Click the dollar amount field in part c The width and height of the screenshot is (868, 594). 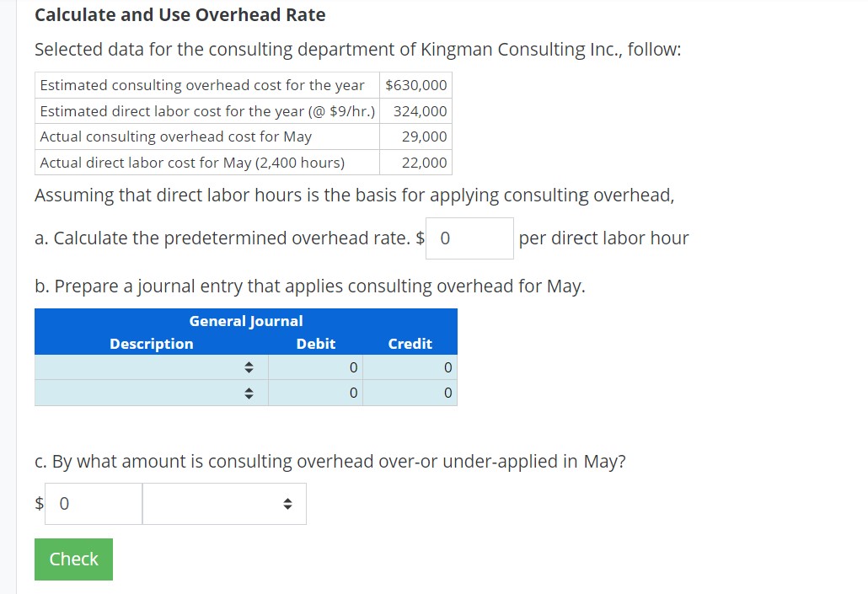93,503
